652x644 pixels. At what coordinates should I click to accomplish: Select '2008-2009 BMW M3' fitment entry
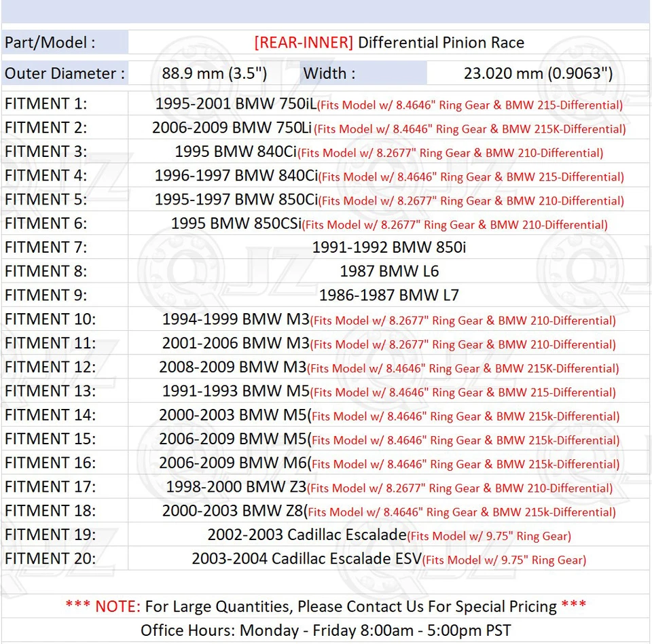click(x=233, y=367)
